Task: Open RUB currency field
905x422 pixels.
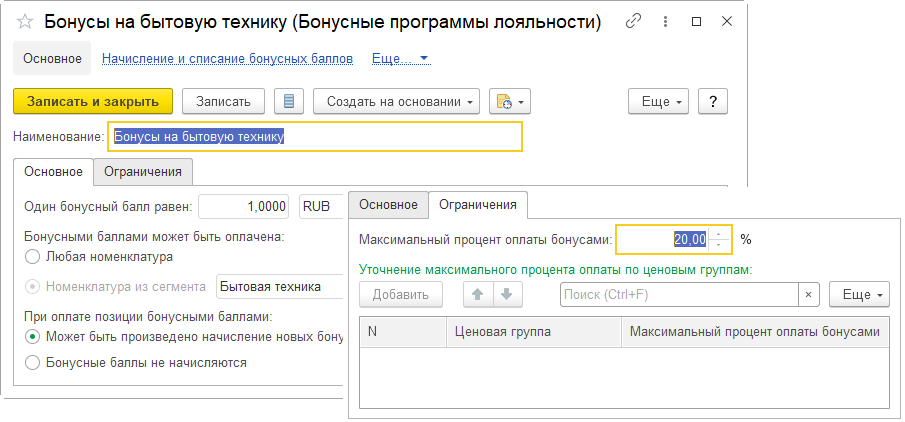Action: [323, 207]
